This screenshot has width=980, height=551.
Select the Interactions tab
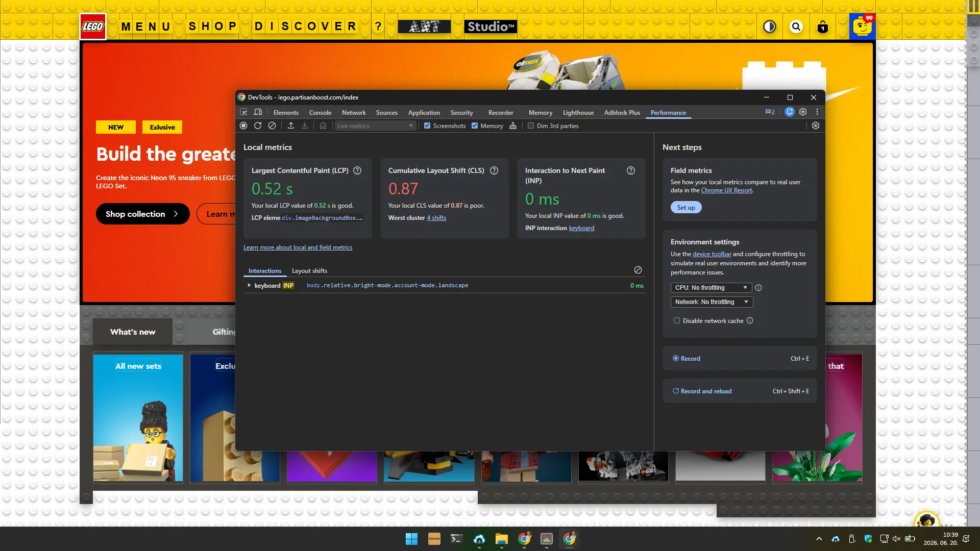click(265, 271)
